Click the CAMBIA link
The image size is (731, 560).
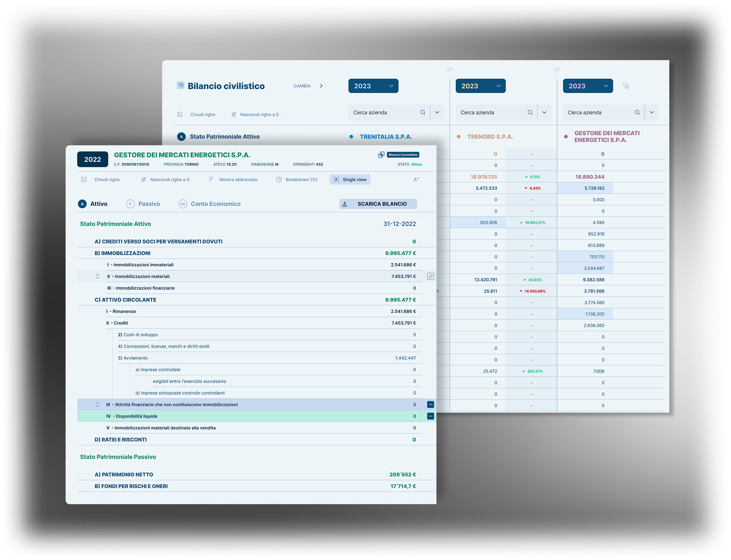click(x=302, y=86)
